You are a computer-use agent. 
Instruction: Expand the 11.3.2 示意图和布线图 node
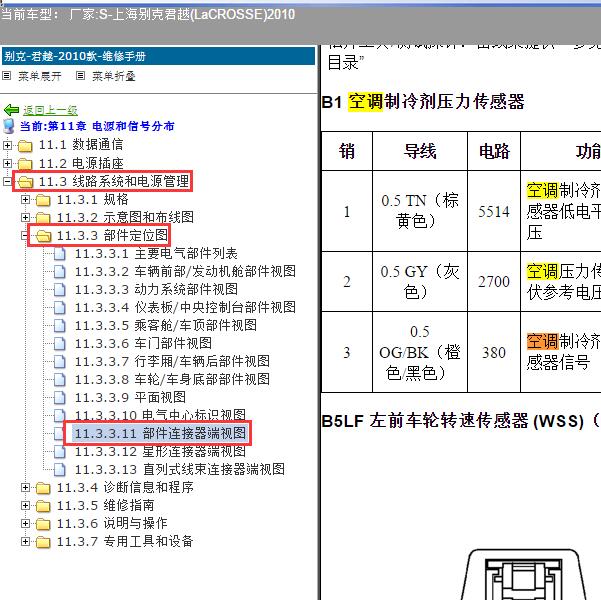coord(25,217)
